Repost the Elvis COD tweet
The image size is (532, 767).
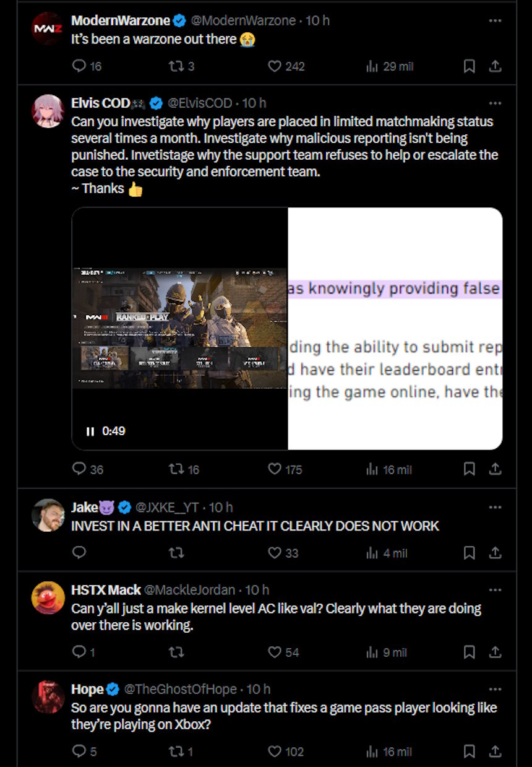(176, 469)
